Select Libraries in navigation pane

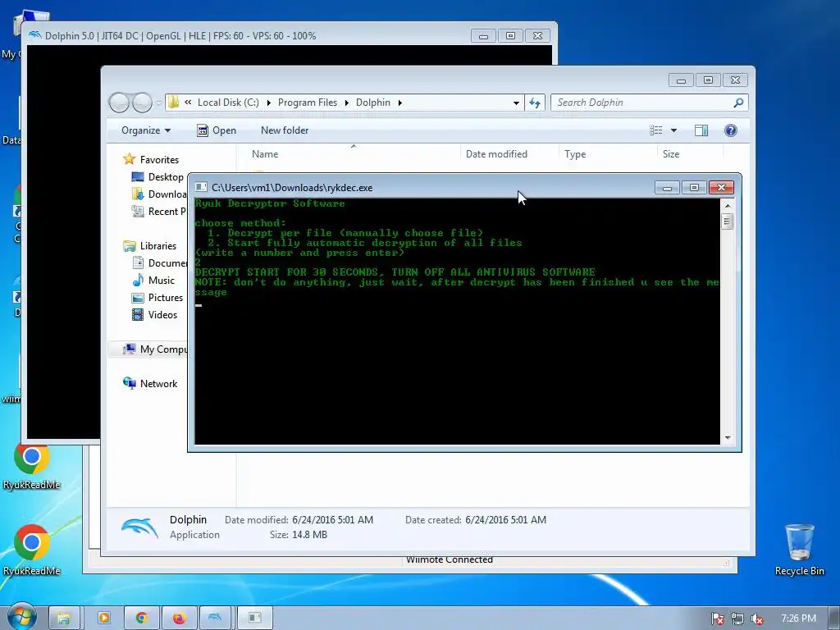(150, 246)
